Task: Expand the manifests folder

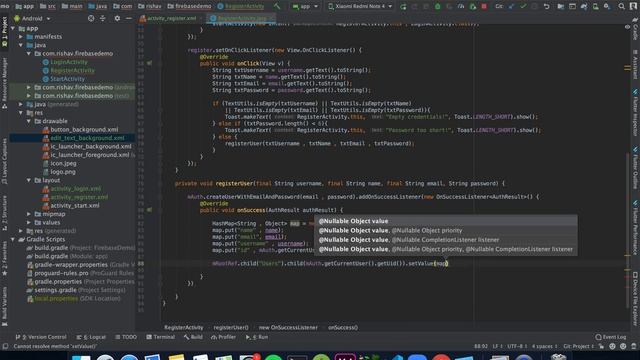Action: coord(21,37)
